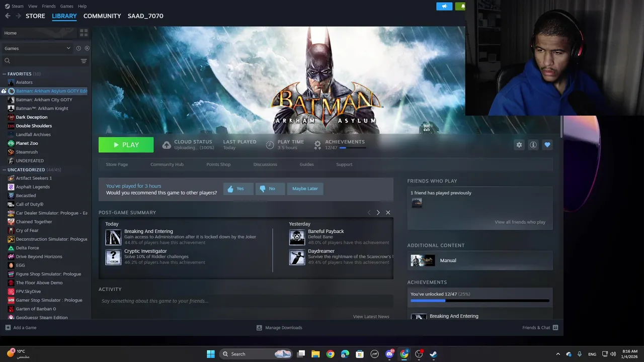The width and height of the screenshot is (644, 362).
Task: Recommend the game with Yes
Action: pos(238,189)
